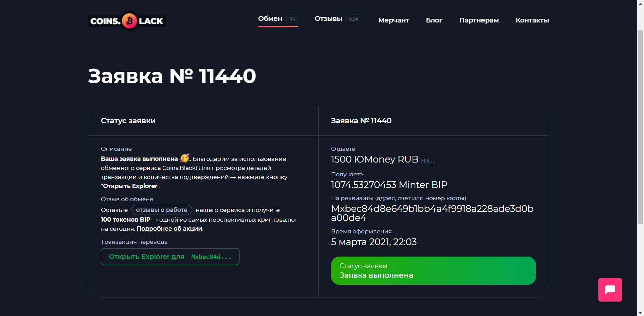Click the green 'Заявка выполнена' status banner
Screen dimensions: 644x316
(x=433, y=271)
